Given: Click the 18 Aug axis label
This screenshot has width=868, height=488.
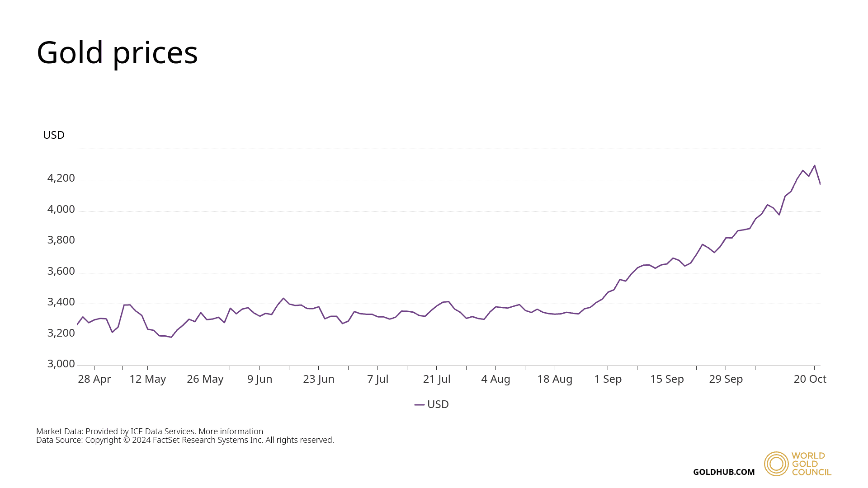Looking at the screenshot, I should (554, 379).
